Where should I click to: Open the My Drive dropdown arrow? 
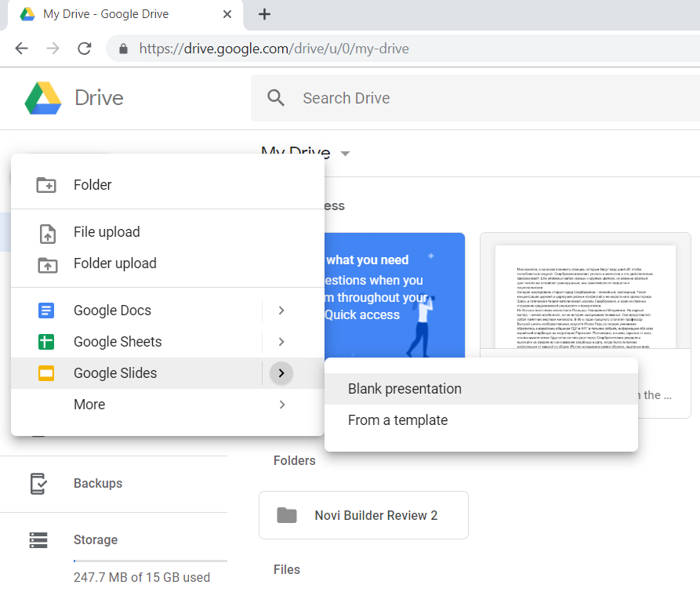[345, 154]
